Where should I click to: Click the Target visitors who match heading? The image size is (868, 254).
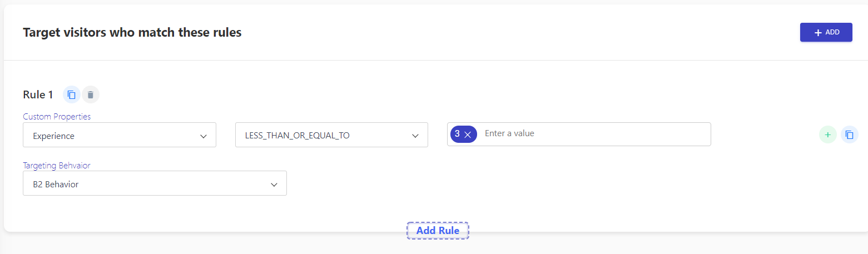click(x=132, y=33)
